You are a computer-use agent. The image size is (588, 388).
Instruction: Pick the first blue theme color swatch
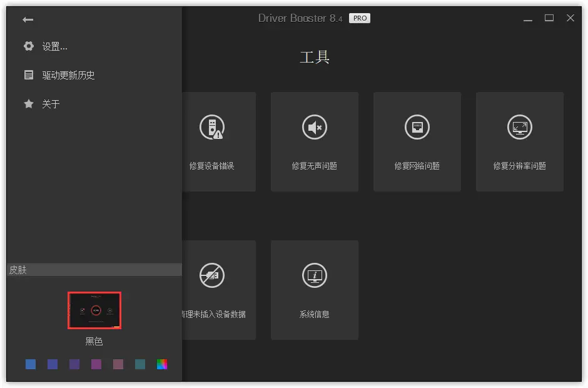point(31,364)
